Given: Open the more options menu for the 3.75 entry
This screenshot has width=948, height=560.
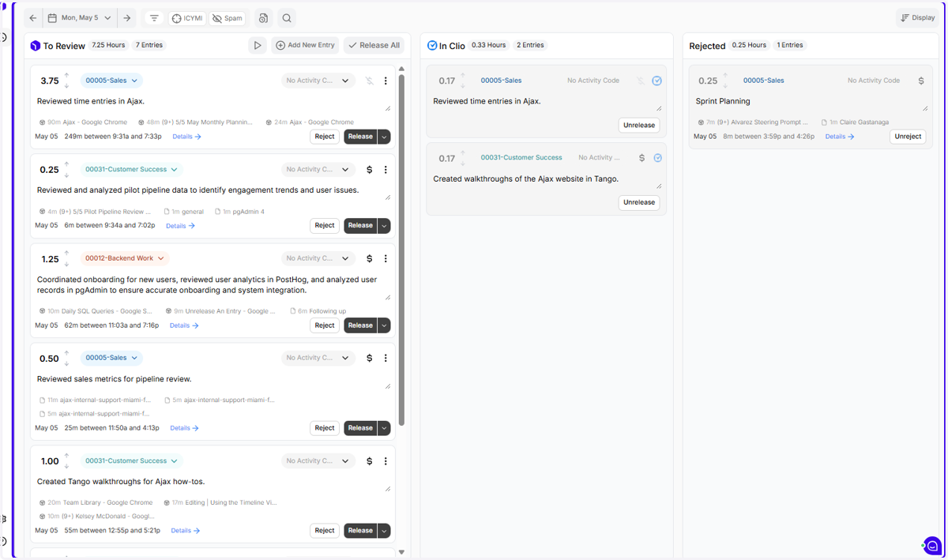Looking at the screenshot, I should tap(386, 81).
